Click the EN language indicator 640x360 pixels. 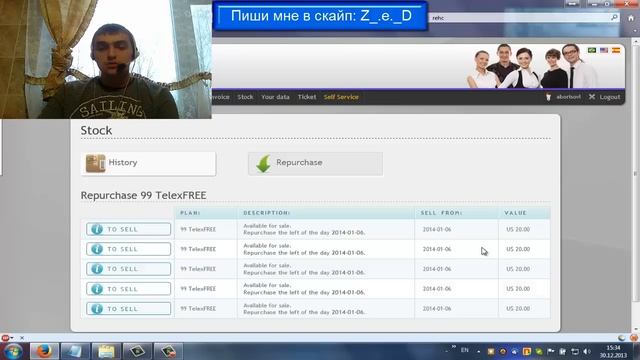point(464,350)
